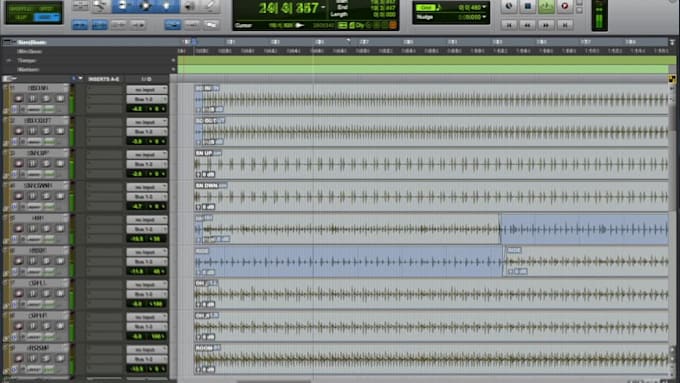
Task: Expand the Tempo ruler
Action: (x=8, y=61)
